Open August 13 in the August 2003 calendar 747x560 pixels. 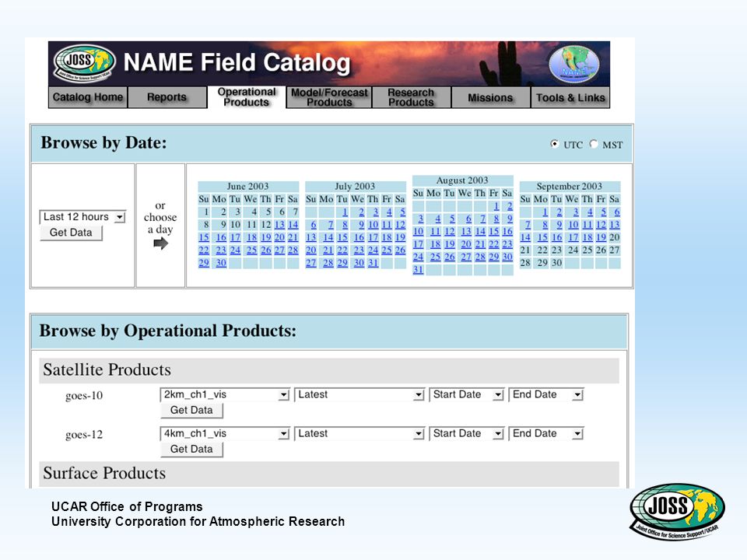click(466, 232)
